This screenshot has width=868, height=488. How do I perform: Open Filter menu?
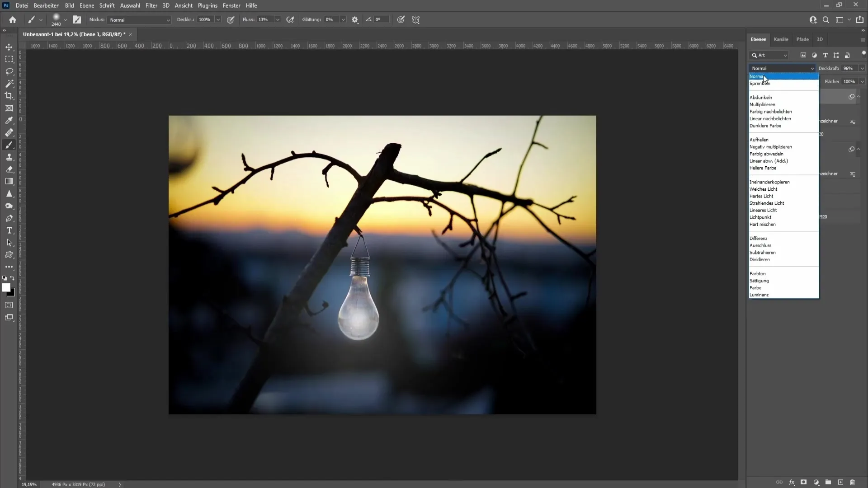(x=150, y=5)
